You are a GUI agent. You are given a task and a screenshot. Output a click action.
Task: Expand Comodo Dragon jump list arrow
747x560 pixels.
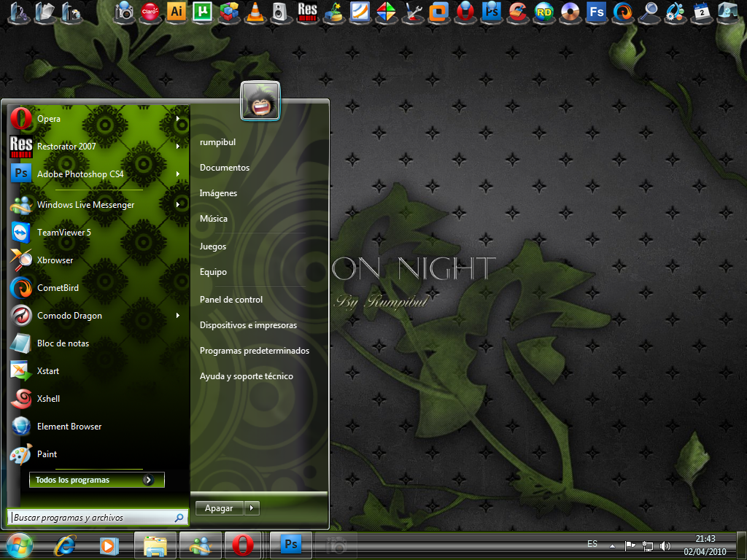tap(178, 315)
